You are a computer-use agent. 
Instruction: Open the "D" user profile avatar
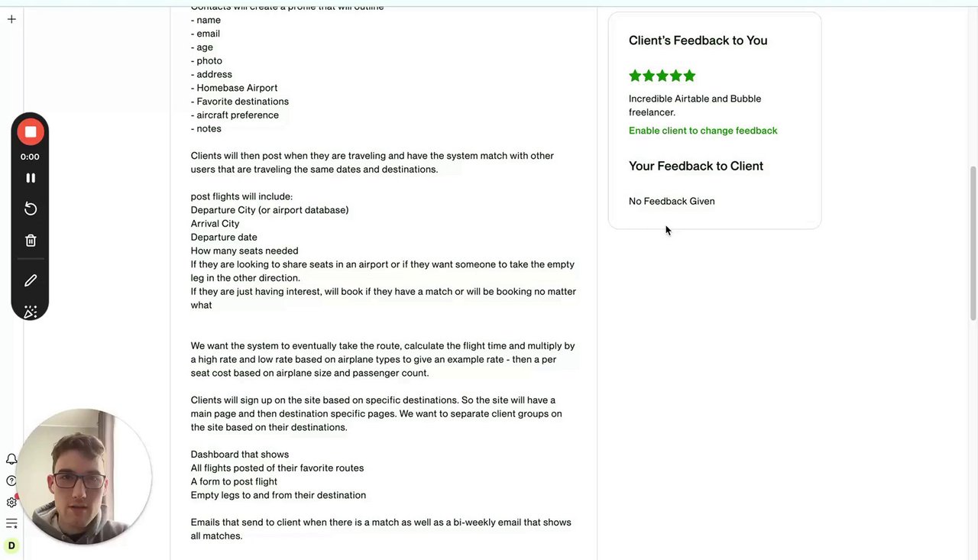11,545
